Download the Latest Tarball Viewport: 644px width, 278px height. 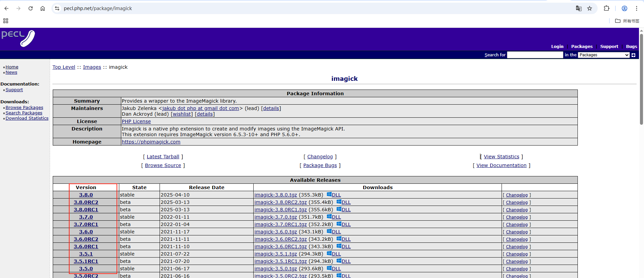[x=163, y=157]
